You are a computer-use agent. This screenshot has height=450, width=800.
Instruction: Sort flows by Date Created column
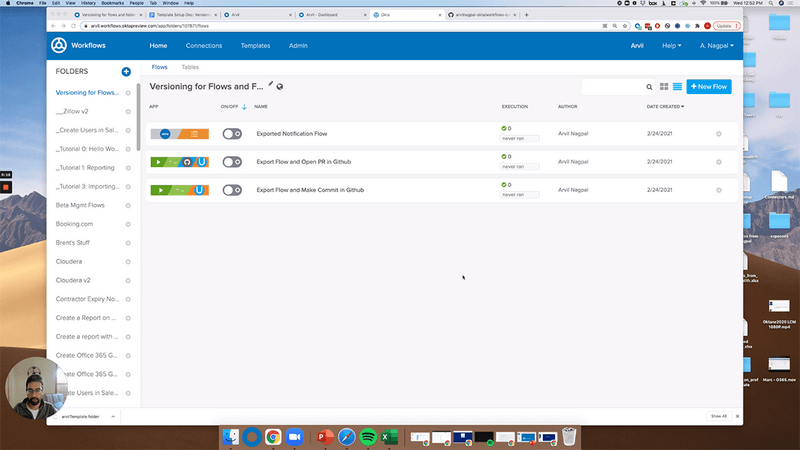click(665, 106)
